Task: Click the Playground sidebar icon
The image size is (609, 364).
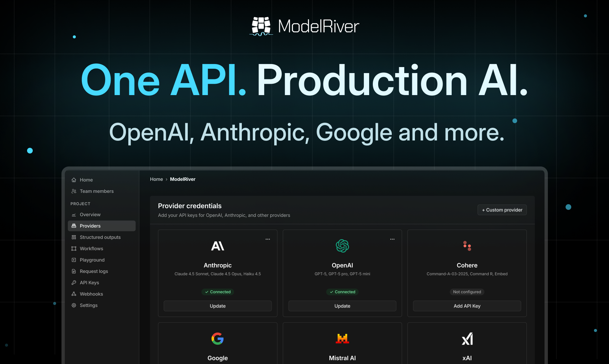Action: pos(74,260)
